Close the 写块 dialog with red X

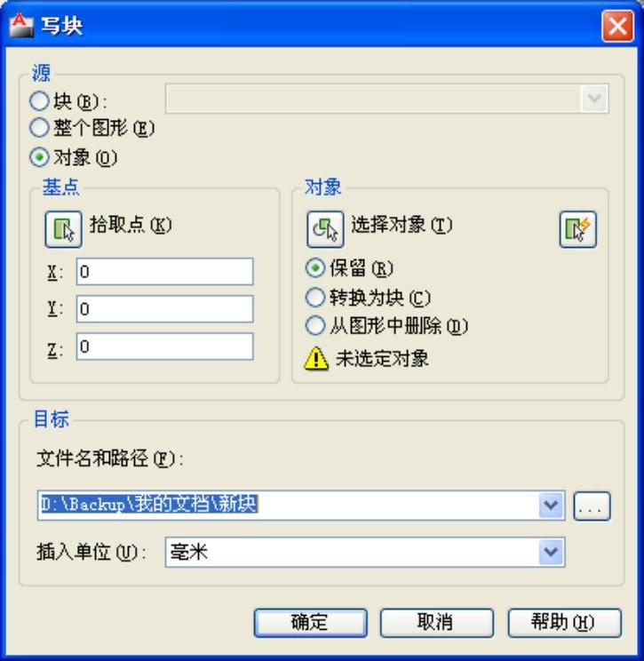pyautogui.click(x=617, y=26)
